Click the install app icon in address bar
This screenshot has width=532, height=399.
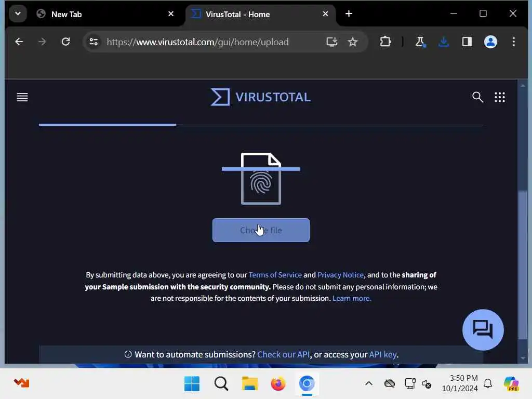pos(331,42)
